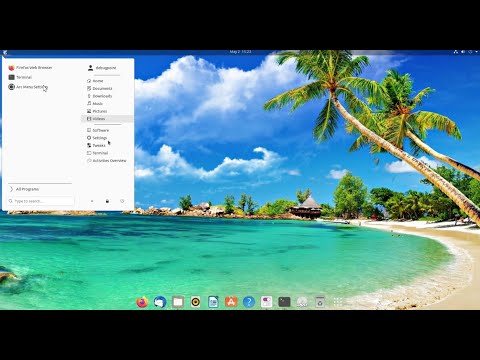Open the system menu dropdown arrow
The image size is (480, 360).
tap(476, 52)
